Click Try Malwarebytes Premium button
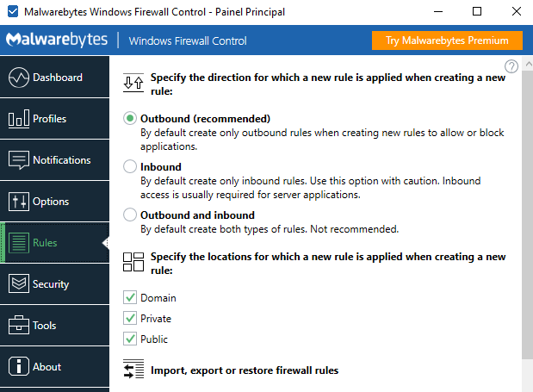 coord(447,40)
